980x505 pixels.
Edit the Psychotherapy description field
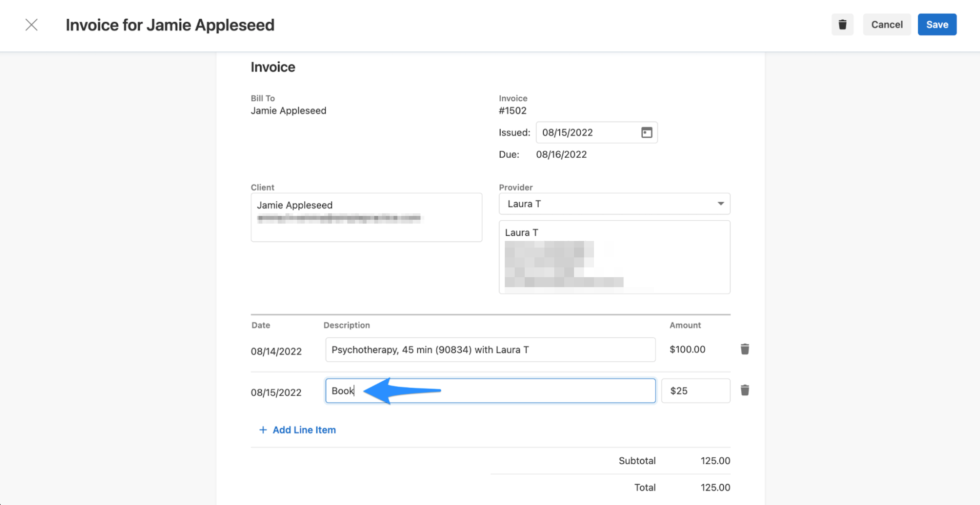tap(490, 350)
